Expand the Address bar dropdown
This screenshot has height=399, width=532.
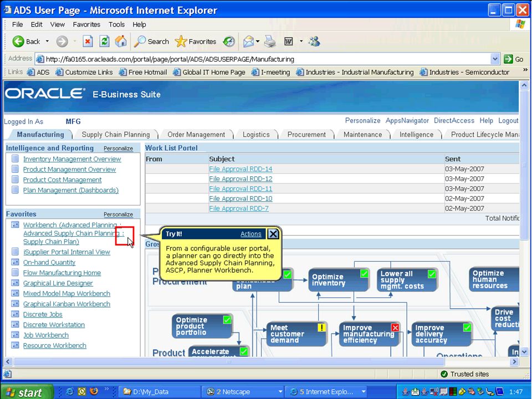coord(495,59)
